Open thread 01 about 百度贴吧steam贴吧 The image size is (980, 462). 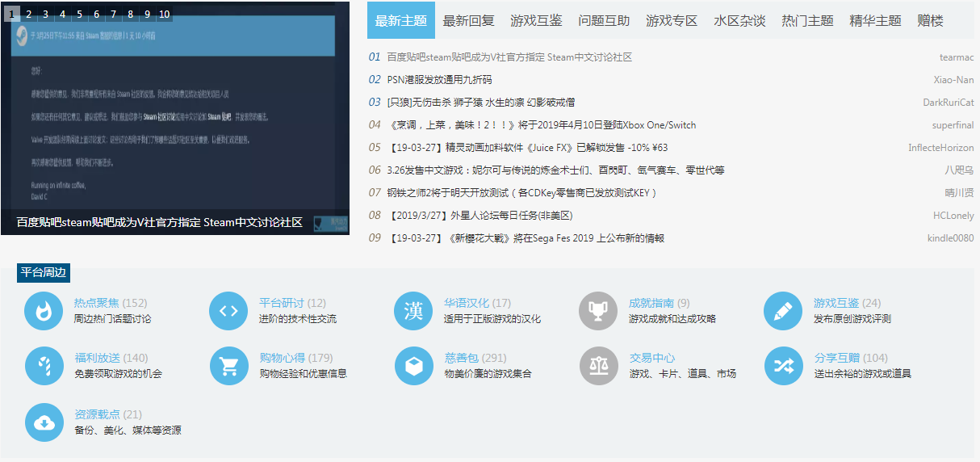509,57
